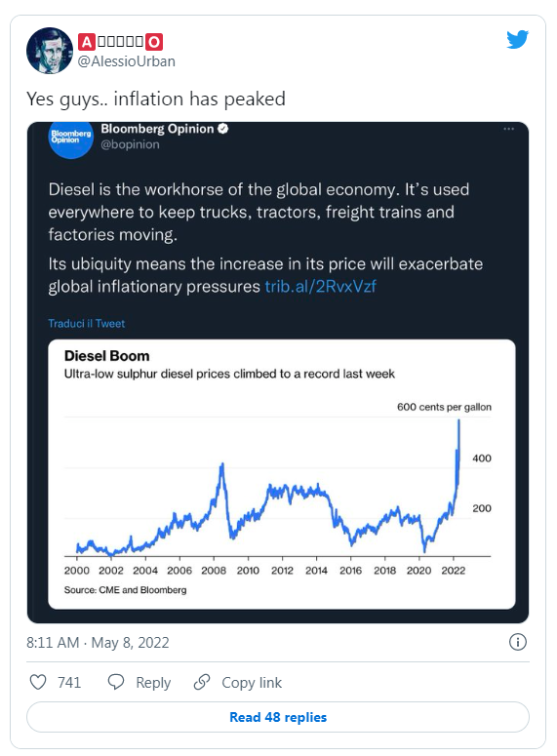Click Traduci il Tweet link
Screen dimensions: 557x756
86,323
